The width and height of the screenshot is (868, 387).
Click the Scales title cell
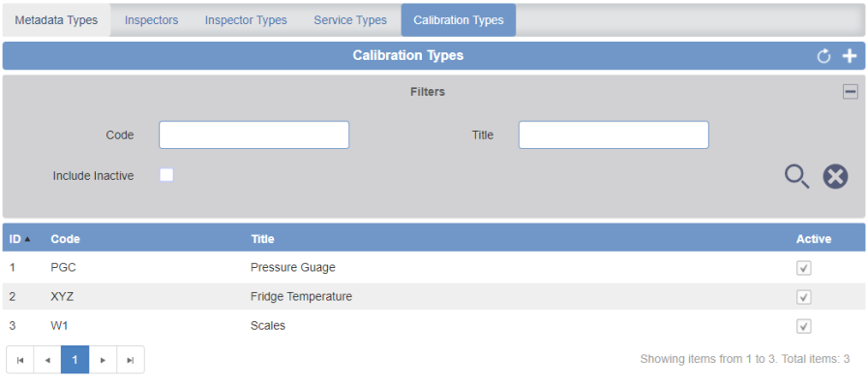tap(268, 326)
